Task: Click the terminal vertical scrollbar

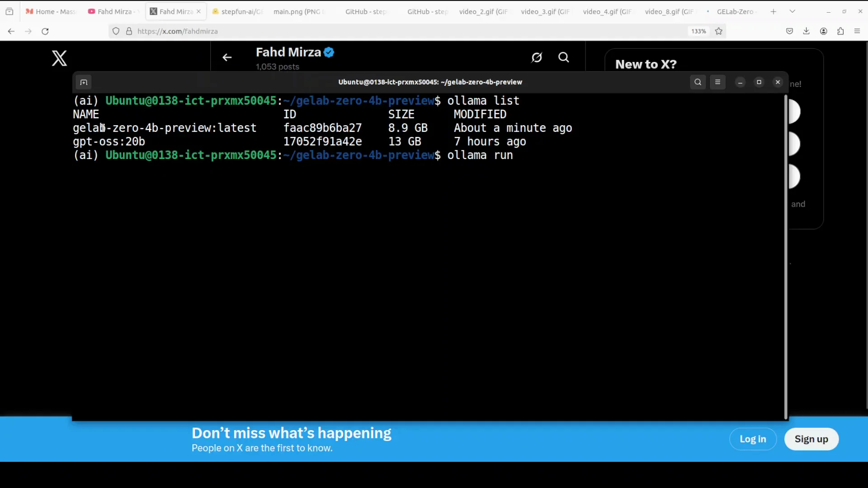Action: [786, 253]
